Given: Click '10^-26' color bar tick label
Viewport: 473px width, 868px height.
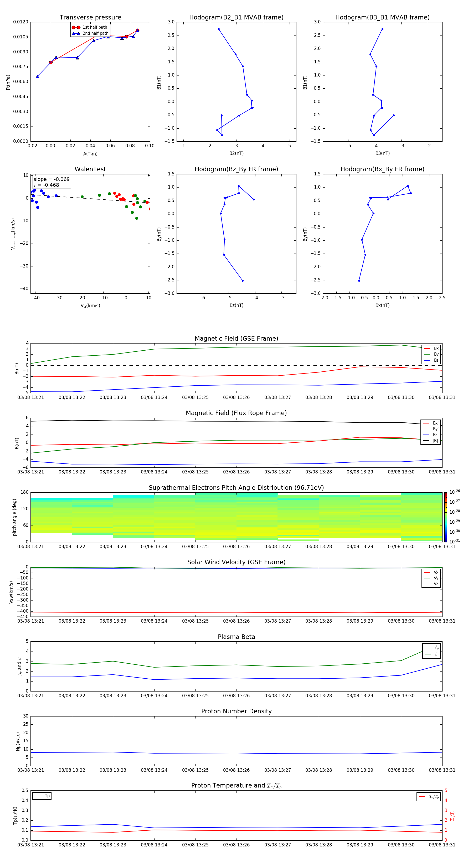Looking at the screenshot, I should [x=455, y=492].
